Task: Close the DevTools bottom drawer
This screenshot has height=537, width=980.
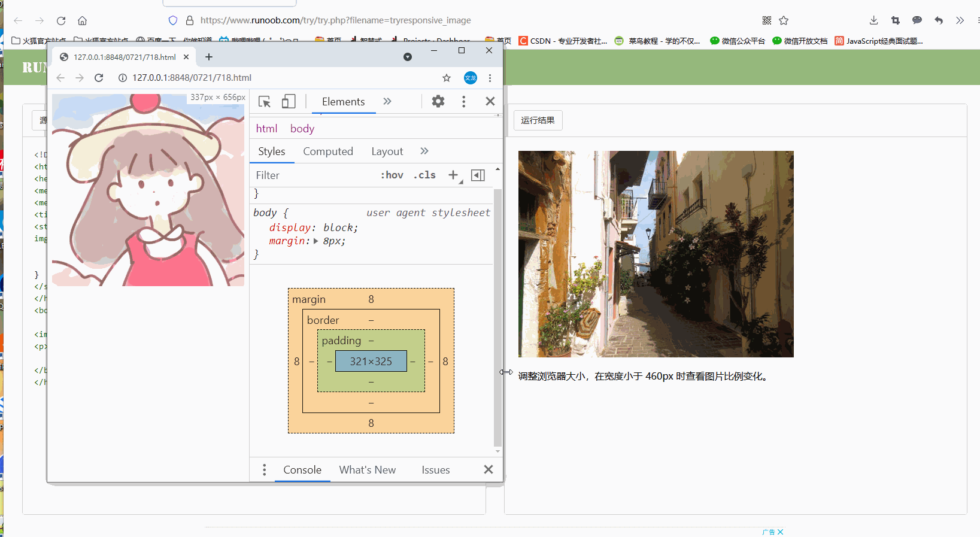Action: 489,470
